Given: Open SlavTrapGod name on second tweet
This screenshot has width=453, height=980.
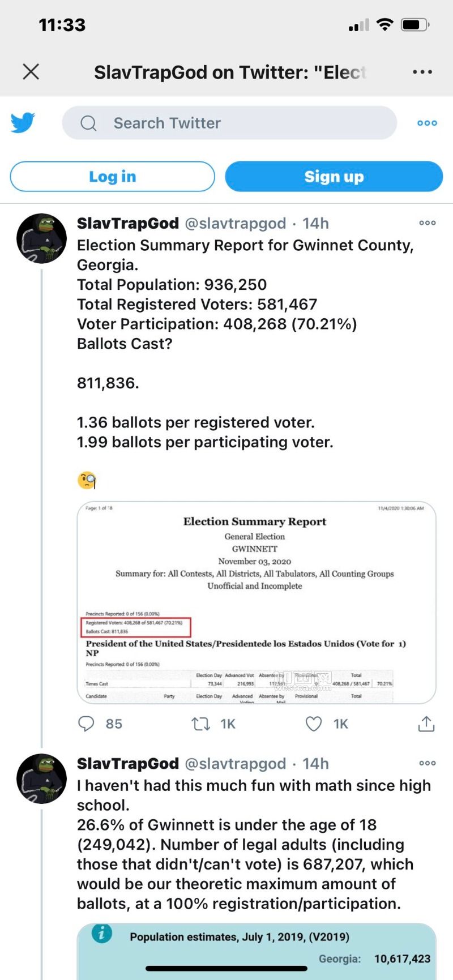Looking at the screenshot, I should tap(128, 764).
